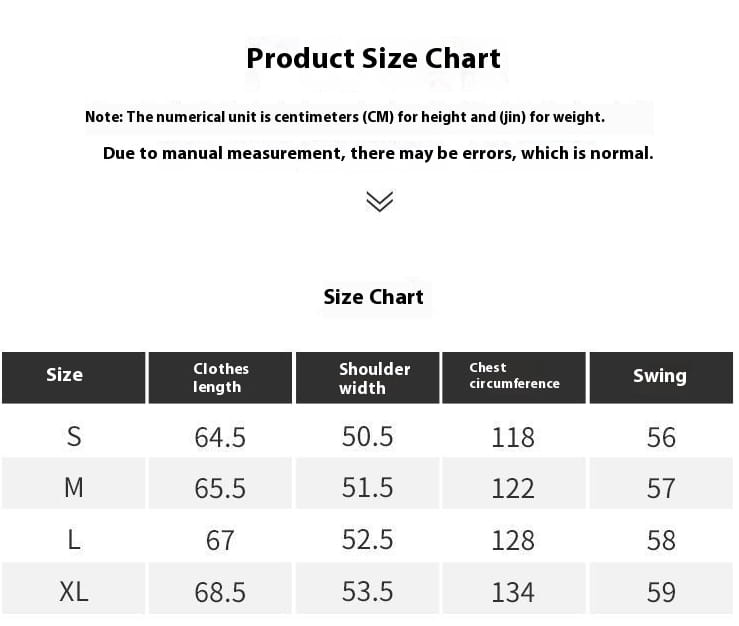Click the Product Size Chart title
739x626 pixels.
coord(373,58)
